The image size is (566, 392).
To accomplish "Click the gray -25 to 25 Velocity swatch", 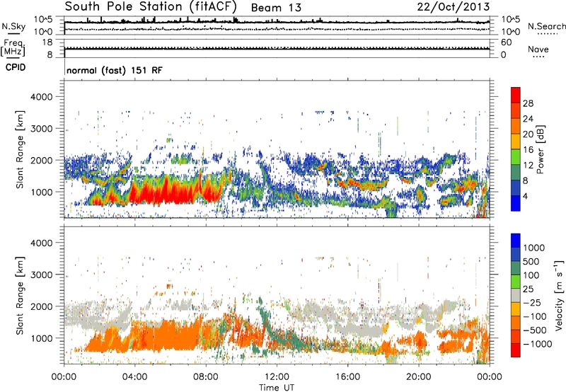I will 516,296.
